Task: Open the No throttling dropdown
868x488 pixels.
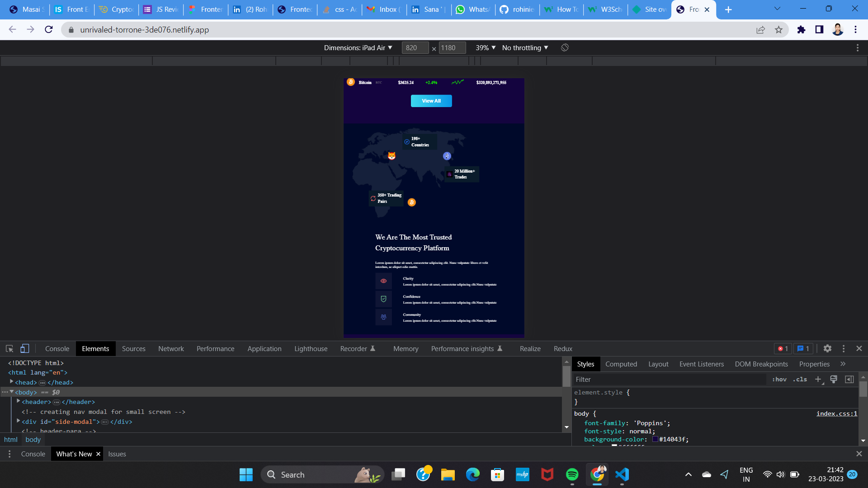Action: [525, 47]
